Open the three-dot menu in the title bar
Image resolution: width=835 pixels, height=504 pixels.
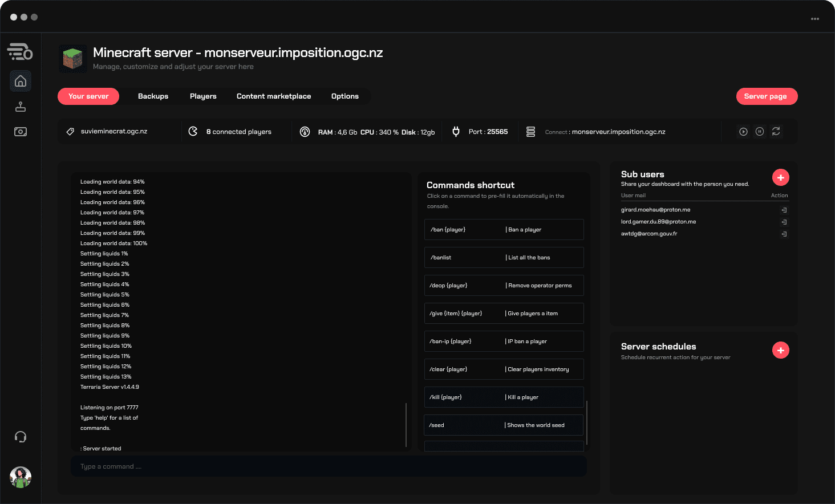pos(815,19)
